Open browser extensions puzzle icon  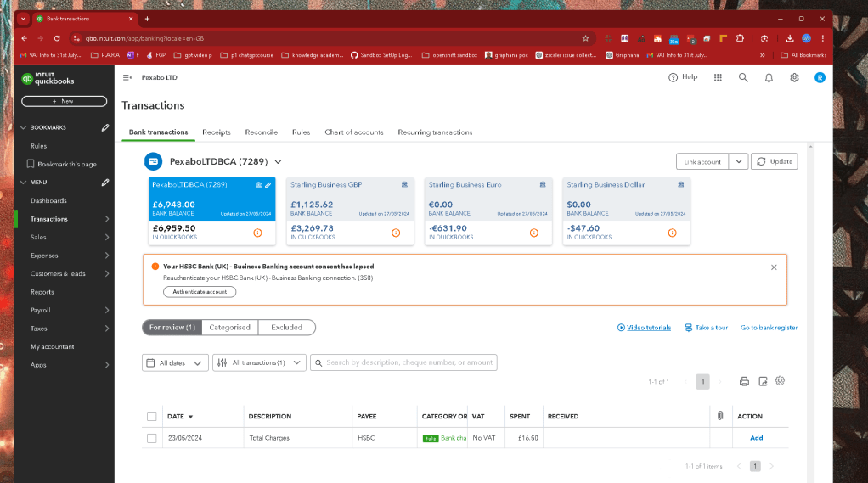point(740,38)
